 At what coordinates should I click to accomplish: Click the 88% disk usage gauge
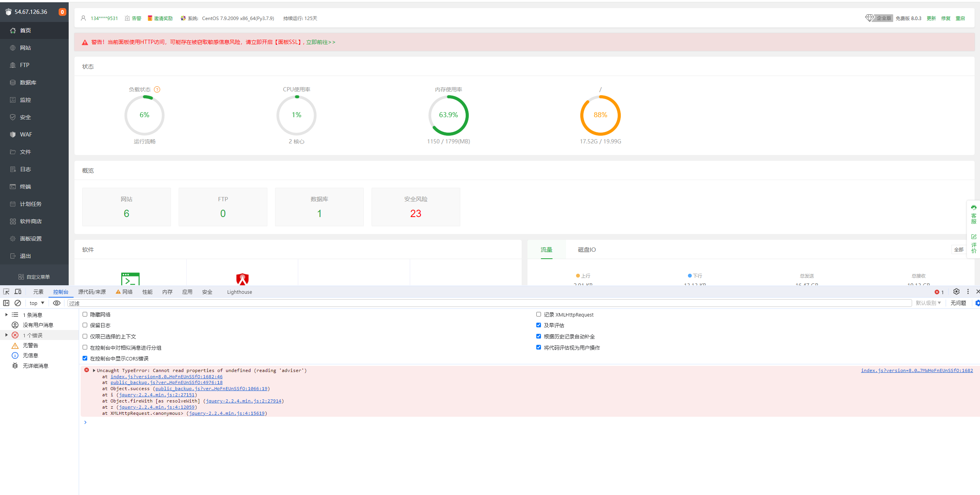(600, 115)
